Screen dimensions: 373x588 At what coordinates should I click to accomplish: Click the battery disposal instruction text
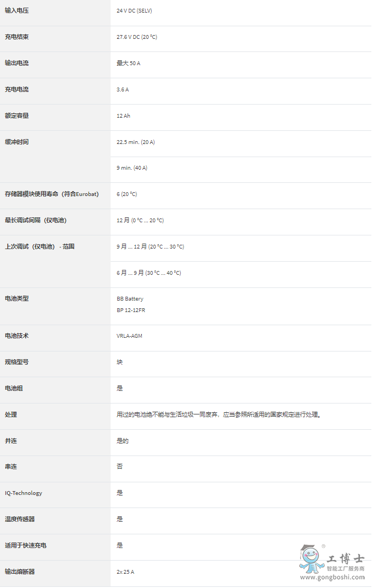(219, 414)
